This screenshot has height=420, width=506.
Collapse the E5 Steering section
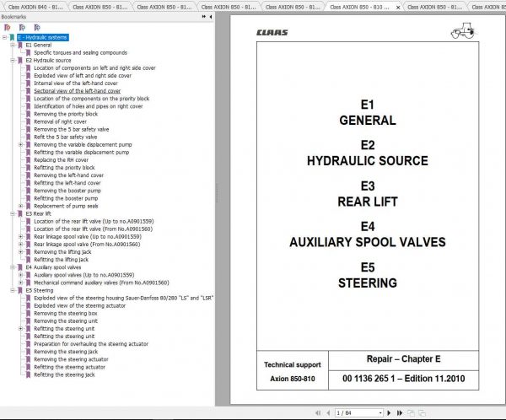point(13,291)
